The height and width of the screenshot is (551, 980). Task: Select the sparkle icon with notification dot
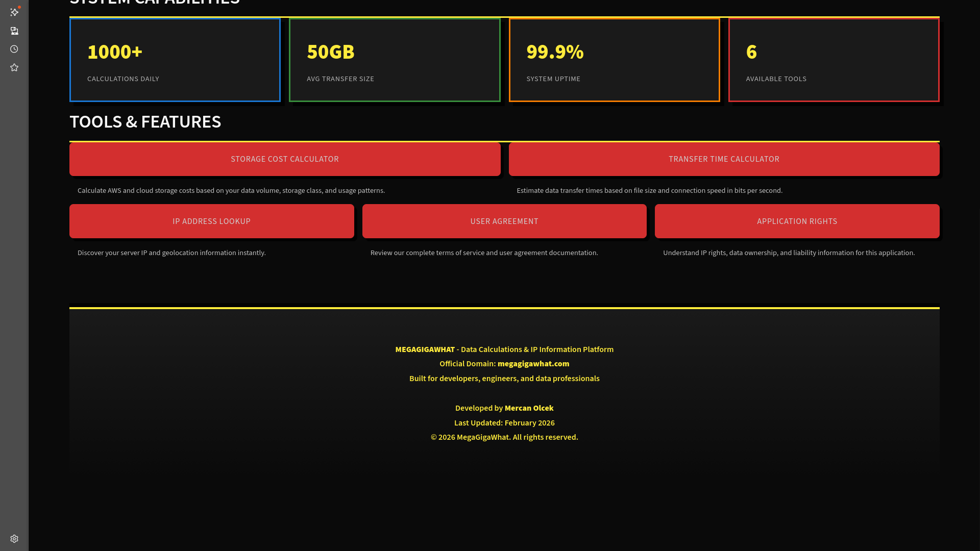[x=14, y=12]
